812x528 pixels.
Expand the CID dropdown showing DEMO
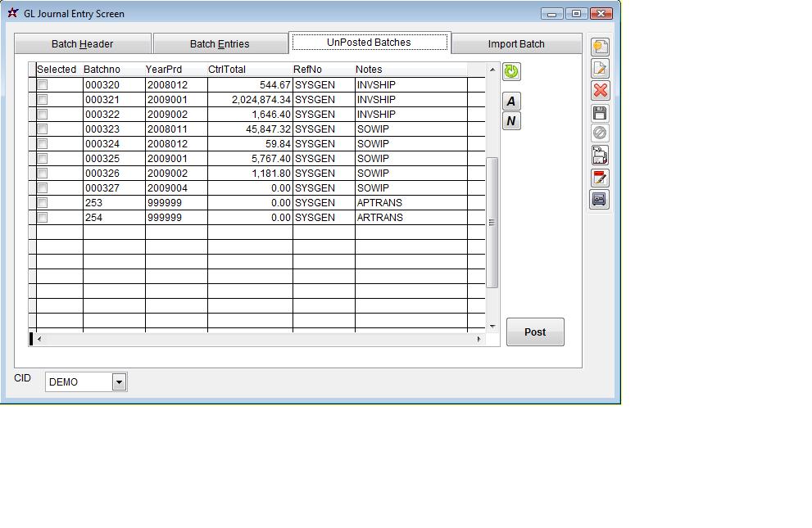(119, 382)
